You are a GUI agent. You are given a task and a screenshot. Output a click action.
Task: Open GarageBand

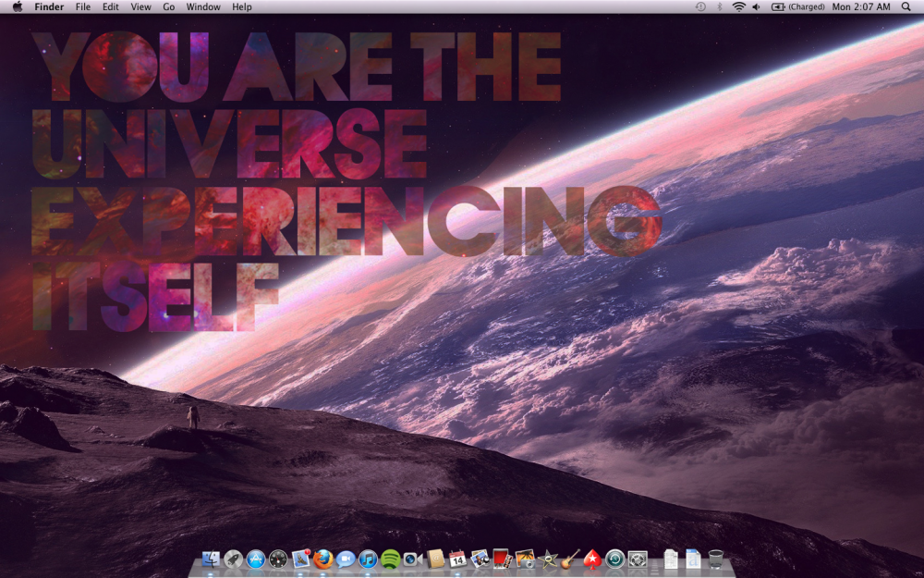click(569, 560)
